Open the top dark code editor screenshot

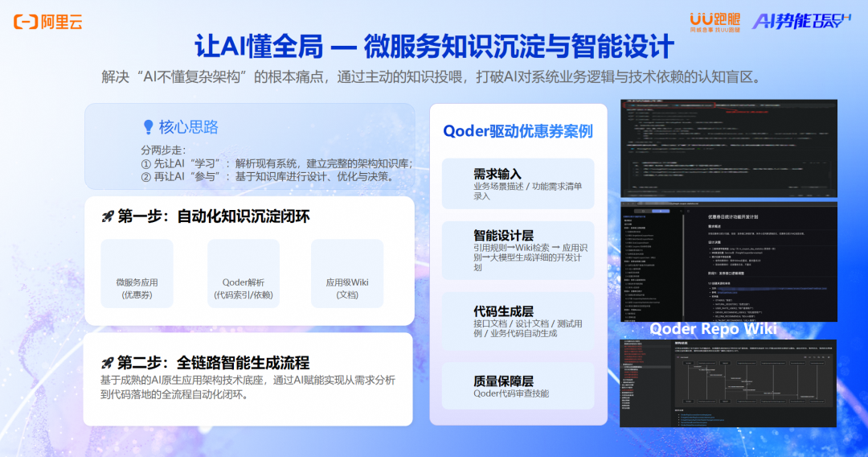coord(728,149)
